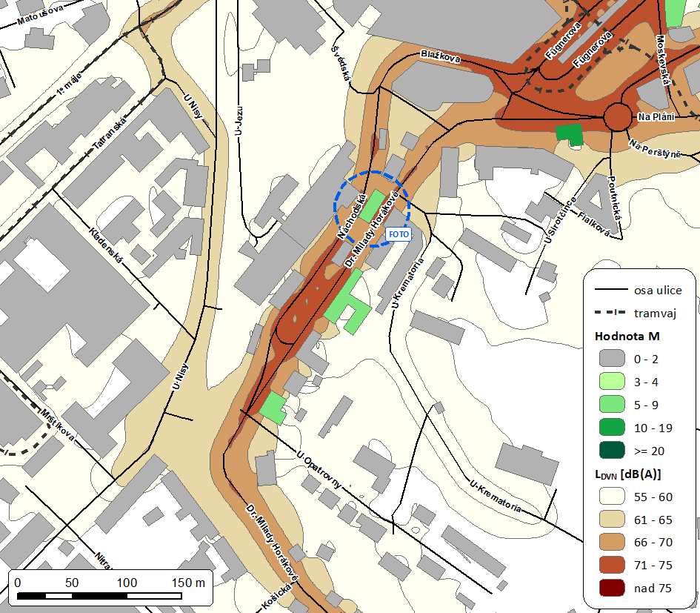This screenshot has height=613, width=700.
Task: Click the Nitra street label
Action: [x=105, y=561]
